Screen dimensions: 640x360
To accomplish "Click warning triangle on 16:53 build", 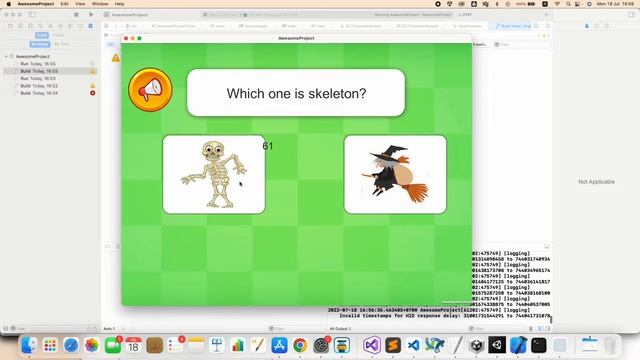I will point(93,86).
